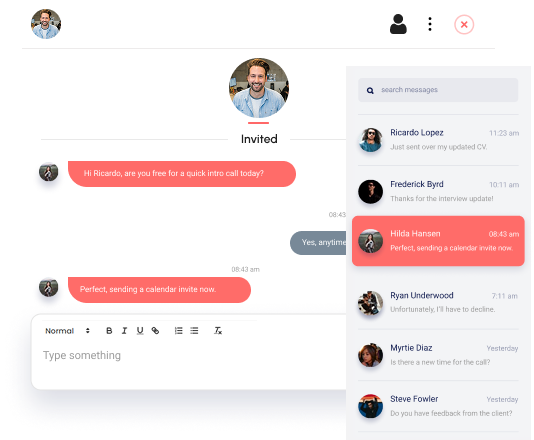This screenshot has width=534, height=440.
Task: Open Ricardo Lopez conversation
Action: tap(438, 140)
